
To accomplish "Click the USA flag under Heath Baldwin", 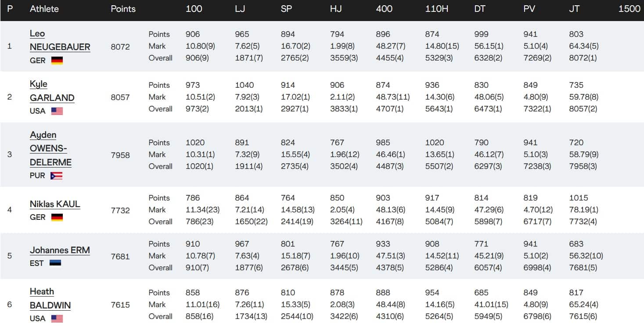I will pos(57,319).
